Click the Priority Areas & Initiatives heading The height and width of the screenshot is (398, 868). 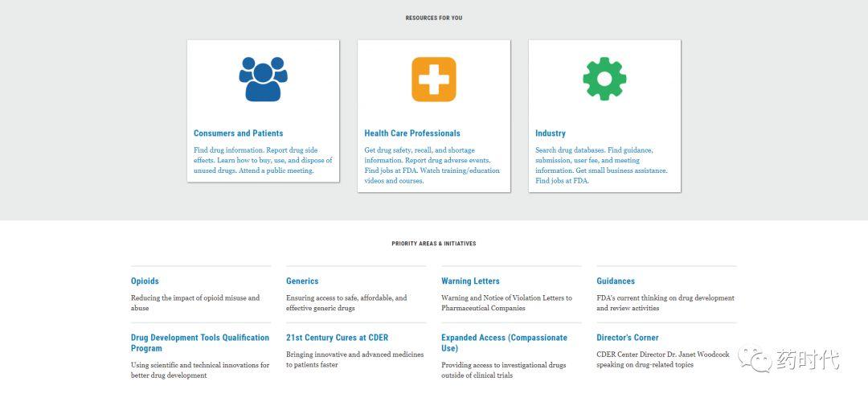pos(434,244)
